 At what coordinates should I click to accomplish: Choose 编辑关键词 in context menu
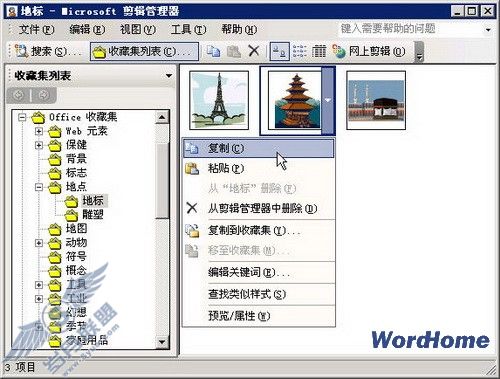tap(259, 273)
